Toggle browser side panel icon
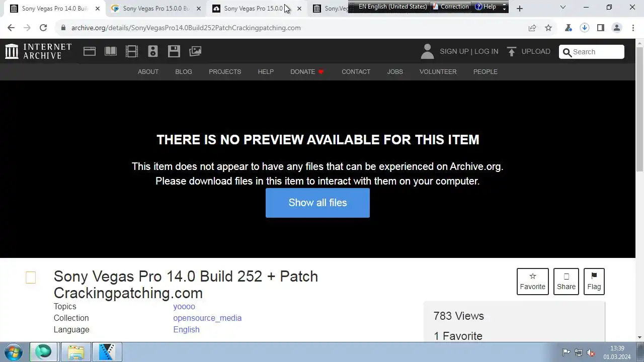The image size is (644, 362). pyautogui.click(x=601, y=28)
